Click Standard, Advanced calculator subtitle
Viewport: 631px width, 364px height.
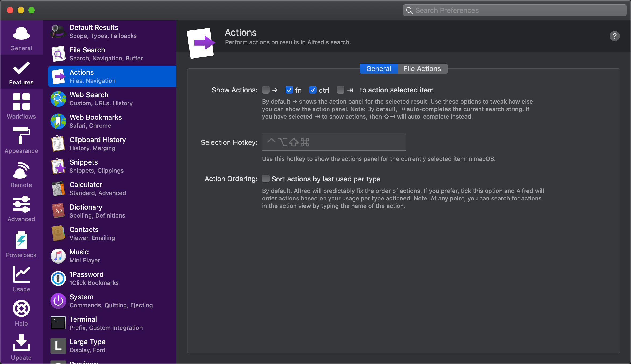tap(98, 193)
